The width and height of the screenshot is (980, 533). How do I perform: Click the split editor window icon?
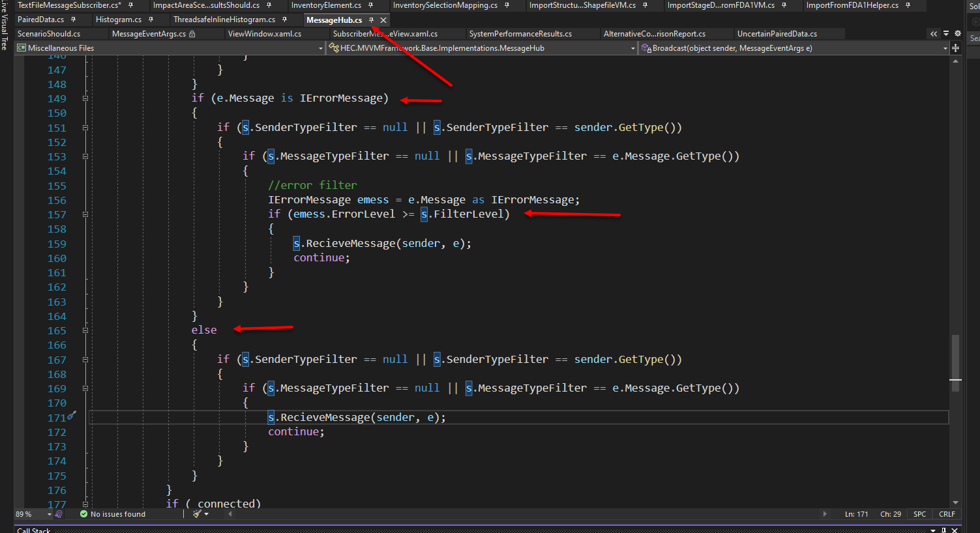coord(957,48)
